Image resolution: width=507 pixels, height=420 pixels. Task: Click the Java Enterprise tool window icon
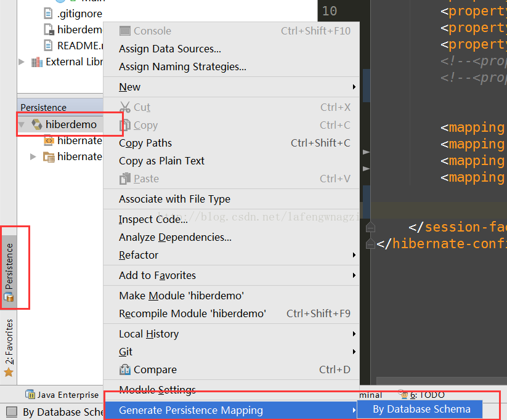[x=30, y=395]
